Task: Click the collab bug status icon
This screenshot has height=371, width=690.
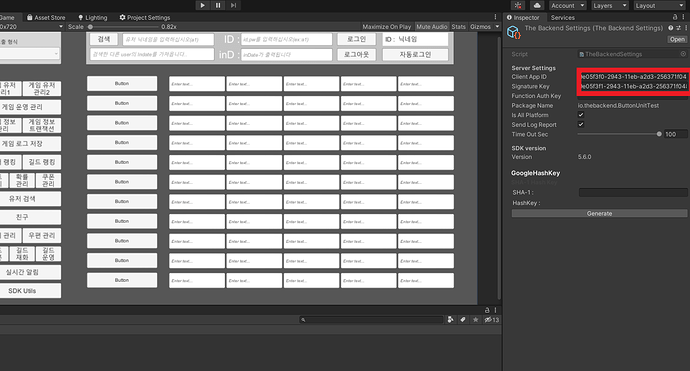Action: (x=518, y=5)
